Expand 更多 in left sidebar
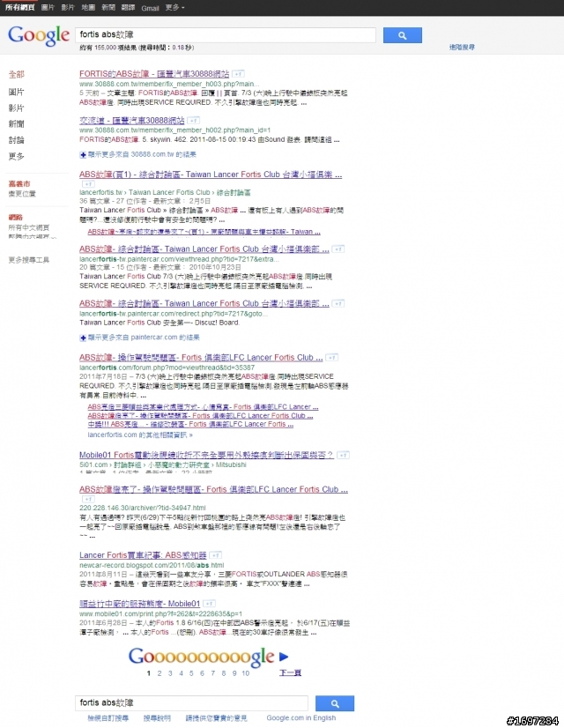 pyautogui.click(x=16, y=156)
